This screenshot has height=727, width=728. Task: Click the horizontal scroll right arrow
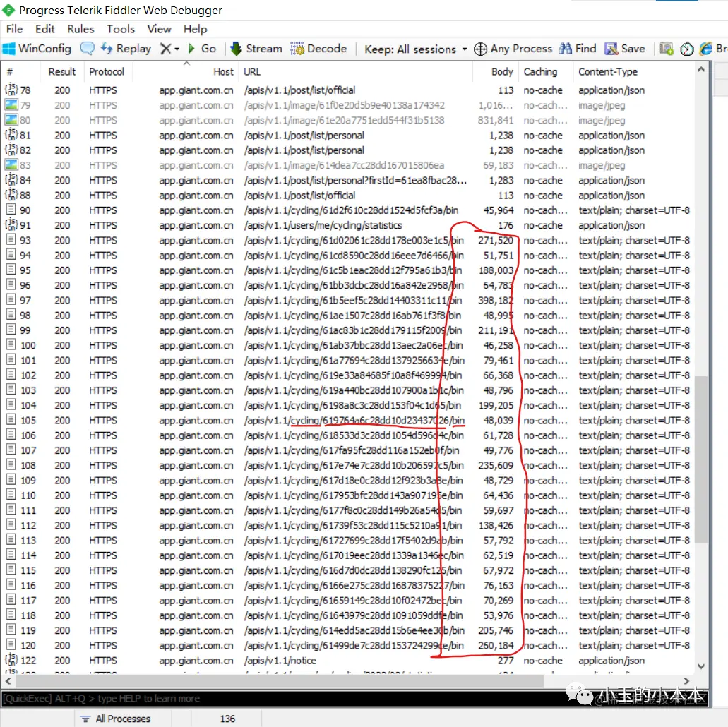686,681
